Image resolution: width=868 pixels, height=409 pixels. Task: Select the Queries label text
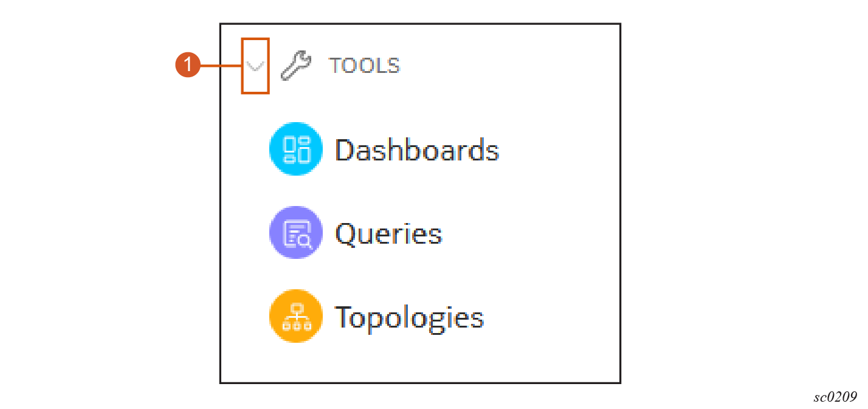pyautogui.click(x=388, y=234)
